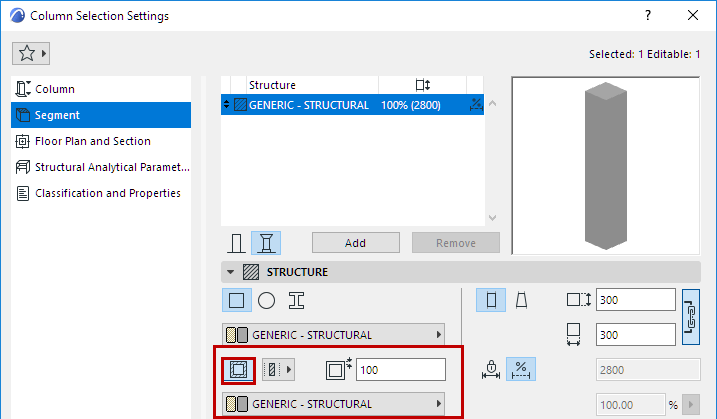The width and height of the screenshot is (717, 419).
Task: Toggle the chain link dimensions button
Action: 691,317
